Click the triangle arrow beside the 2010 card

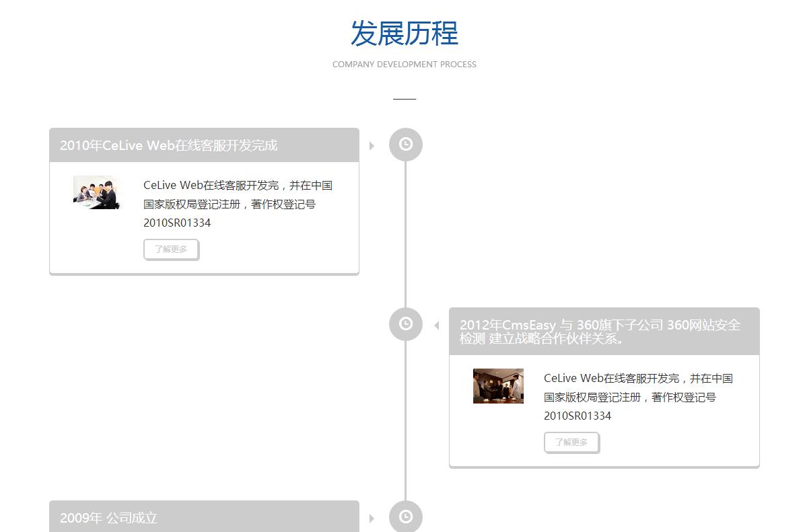point(372,146)
